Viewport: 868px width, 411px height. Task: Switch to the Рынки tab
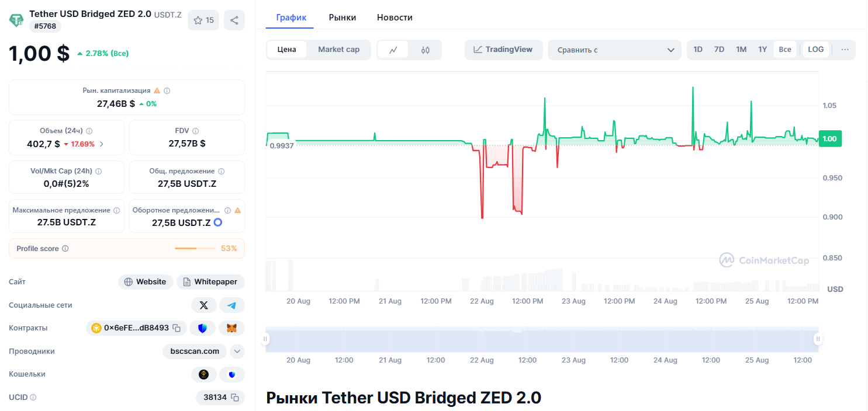tap(343, 18)
